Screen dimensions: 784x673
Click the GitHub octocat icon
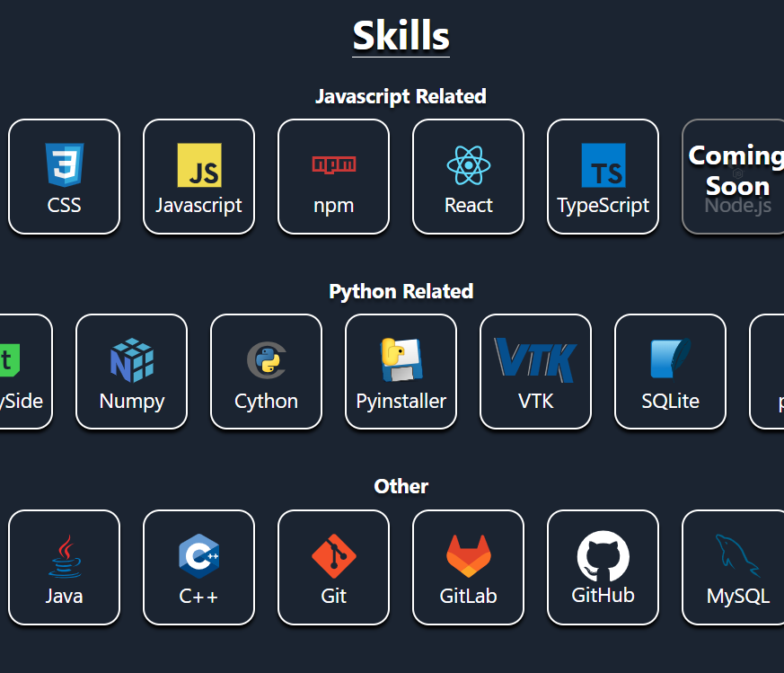[x=603, y=556]
